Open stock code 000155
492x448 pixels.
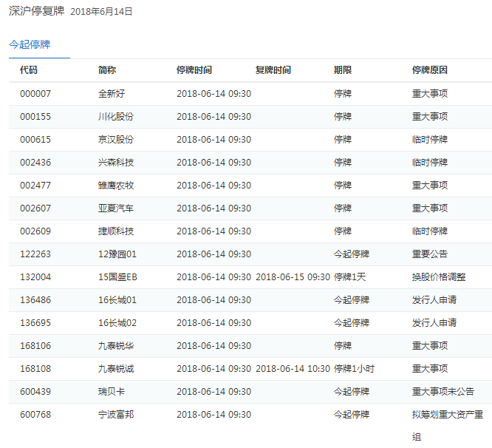point(35,117)
